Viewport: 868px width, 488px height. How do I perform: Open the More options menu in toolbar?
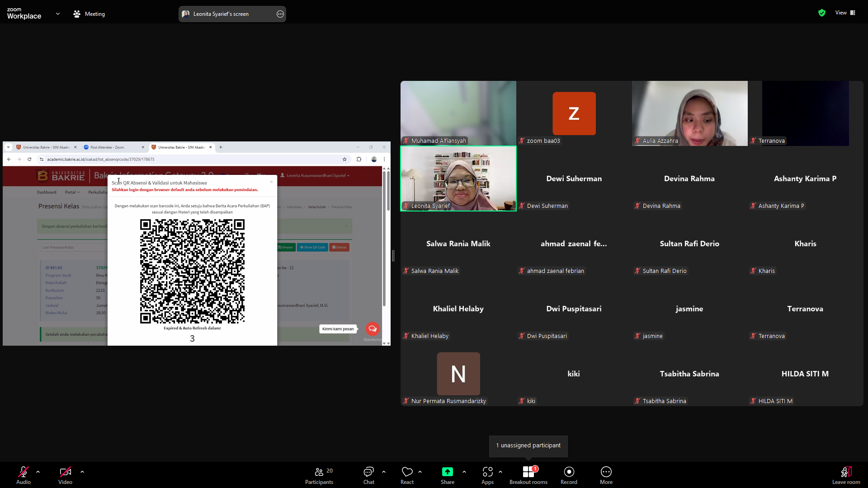(606, 475)
